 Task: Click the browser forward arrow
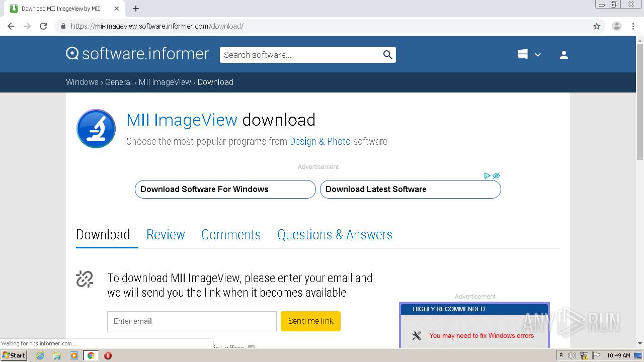27,26
